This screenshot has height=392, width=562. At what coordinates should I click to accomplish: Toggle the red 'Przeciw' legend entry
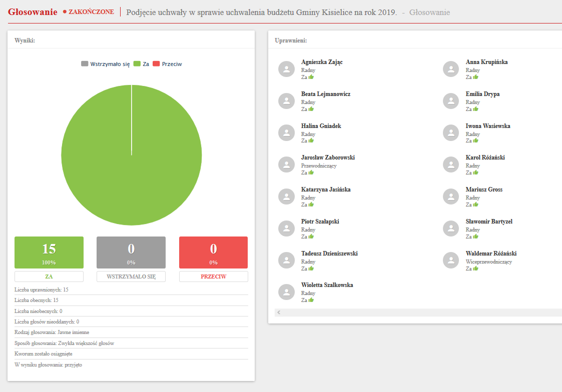coord(167,64)
